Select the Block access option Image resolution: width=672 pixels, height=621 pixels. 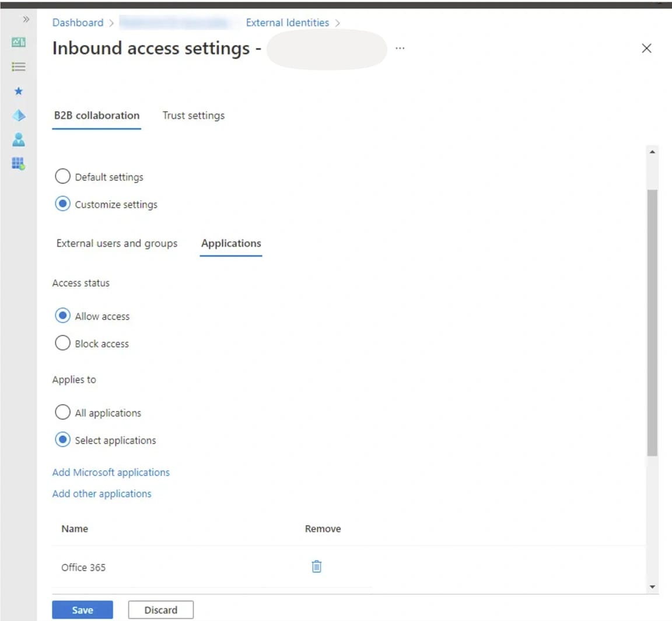click(62, 343)
